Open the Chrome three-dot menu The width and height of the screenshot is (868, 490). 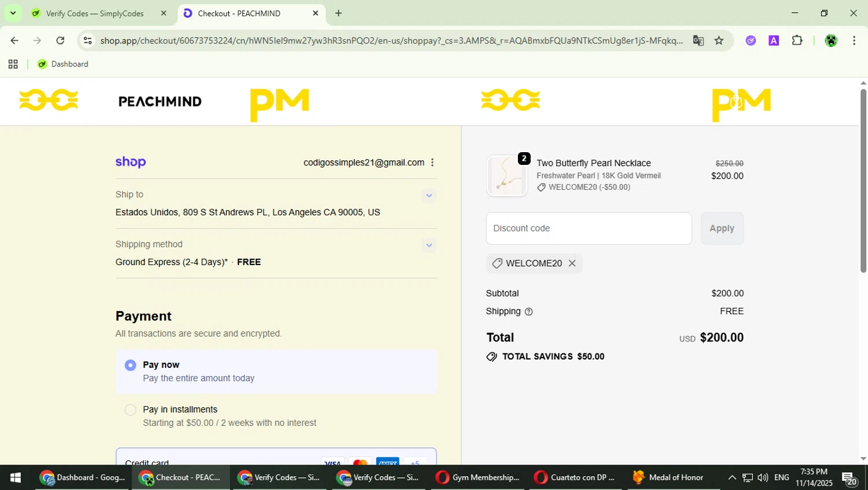pyautogui.click(x=854, y=40)
